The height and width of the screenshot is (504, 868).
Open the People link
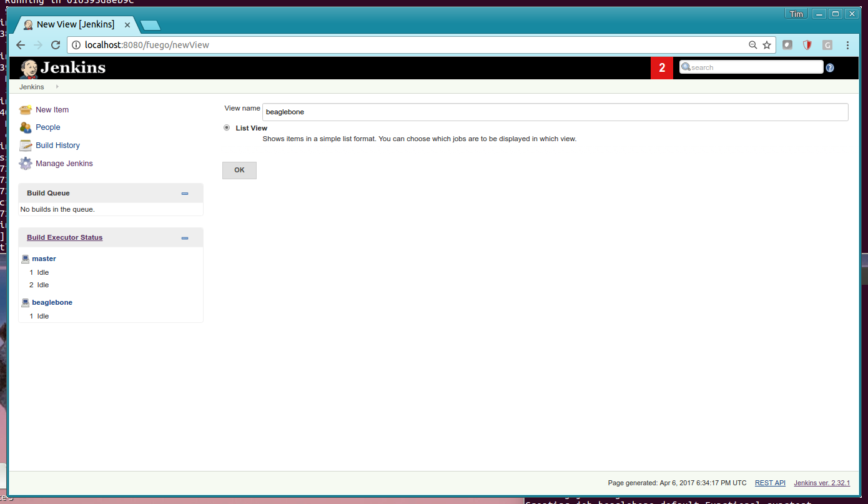tap(48, 127)
